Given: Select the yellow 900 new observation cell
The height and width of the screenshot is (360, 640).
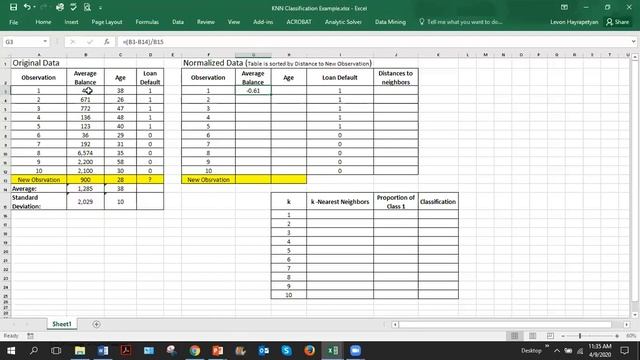Looking at the screenshot, I should coord(85,180).
